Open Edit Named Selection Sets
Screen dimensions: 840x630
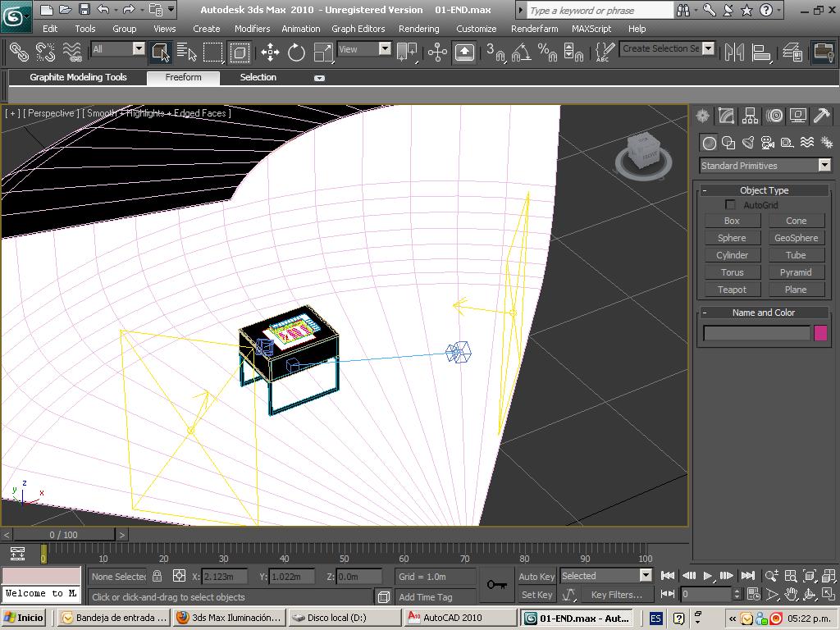605,52
